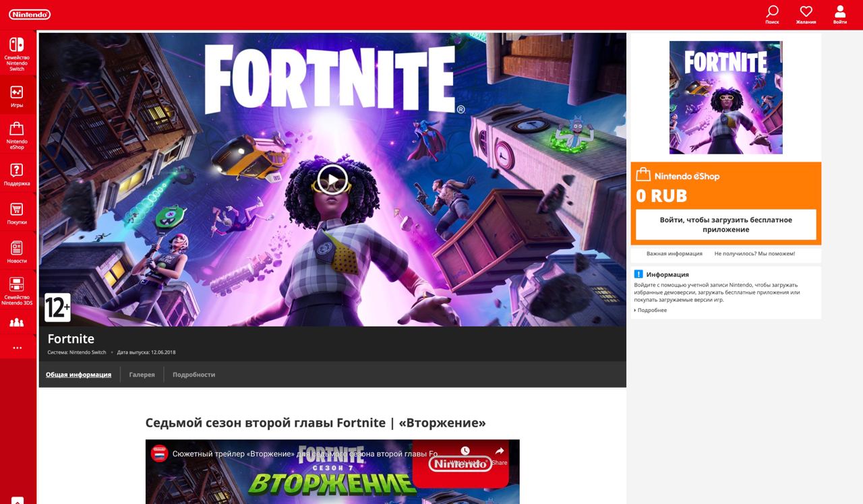Open the Покупки sidebar section
The image size is (863, 504).
coord(17,214)
